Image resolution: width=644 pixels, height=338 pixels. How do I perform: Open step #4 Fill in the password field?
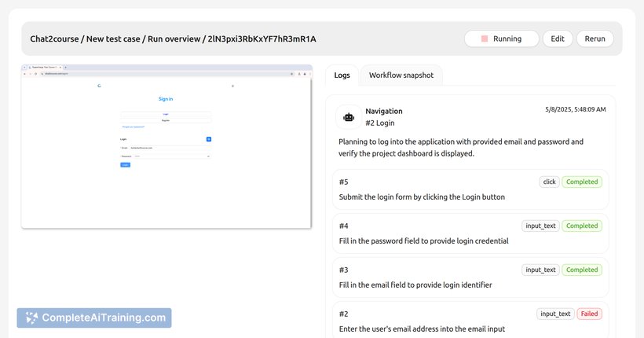click(470, 233)
